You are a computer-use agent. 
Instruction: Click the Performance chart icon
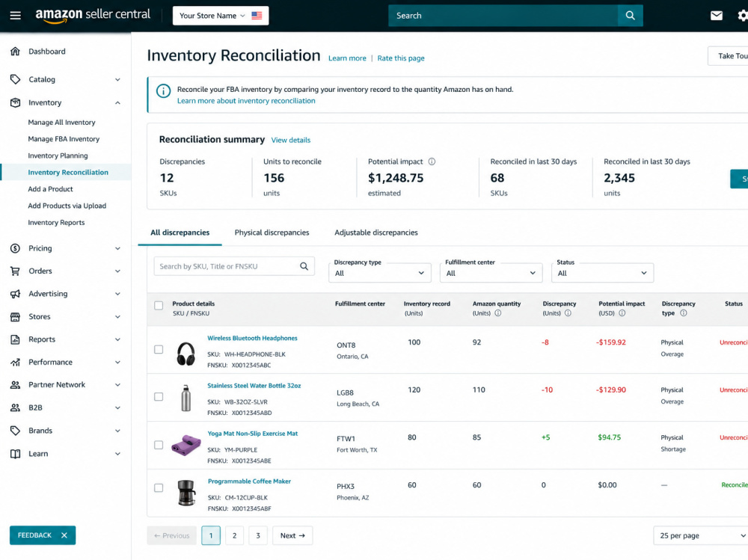tap(15, 362)
